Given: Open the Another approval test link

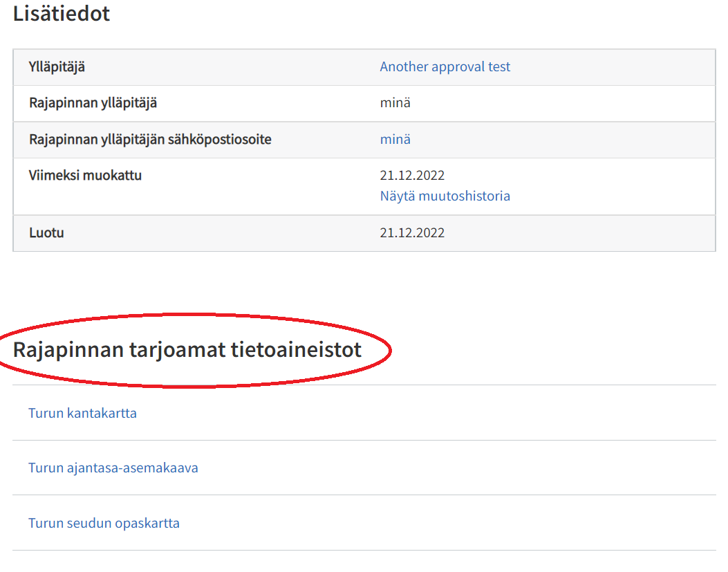Looking at the screenshot, I should [x=445, y=66].
